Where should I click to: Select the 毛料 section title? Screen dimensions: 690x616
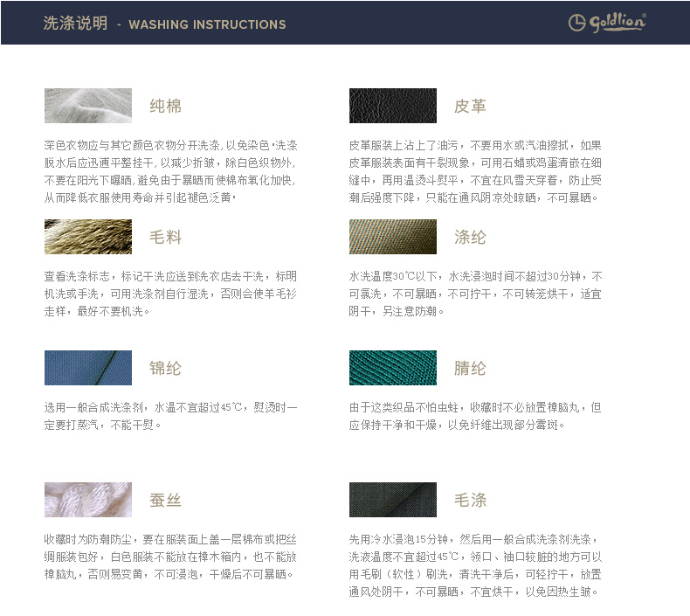click(165, 238)
